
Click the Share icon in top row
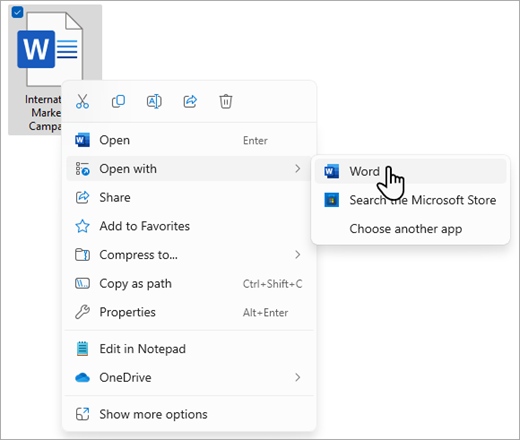(x=190, y=101)
